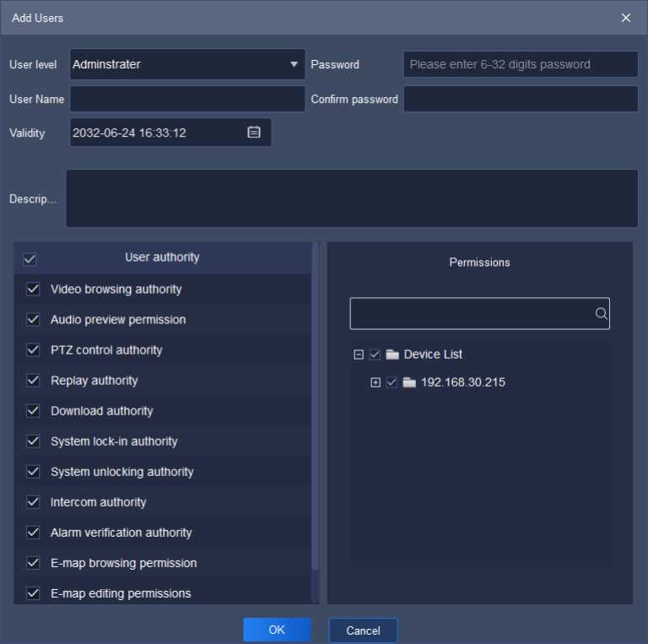Uncheck the 192.168.30.215 device checkbox

coord(391,382)
